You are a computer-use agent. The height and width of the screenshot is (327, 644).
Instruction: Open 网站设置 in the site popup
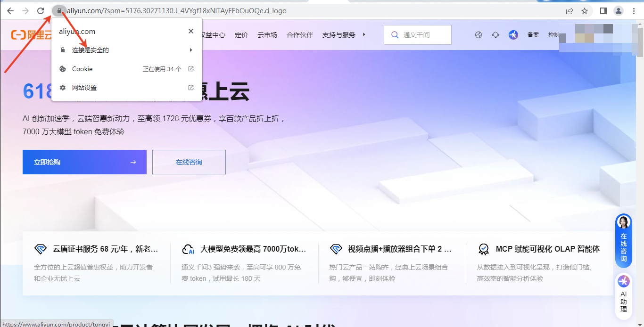coord(127,88)
